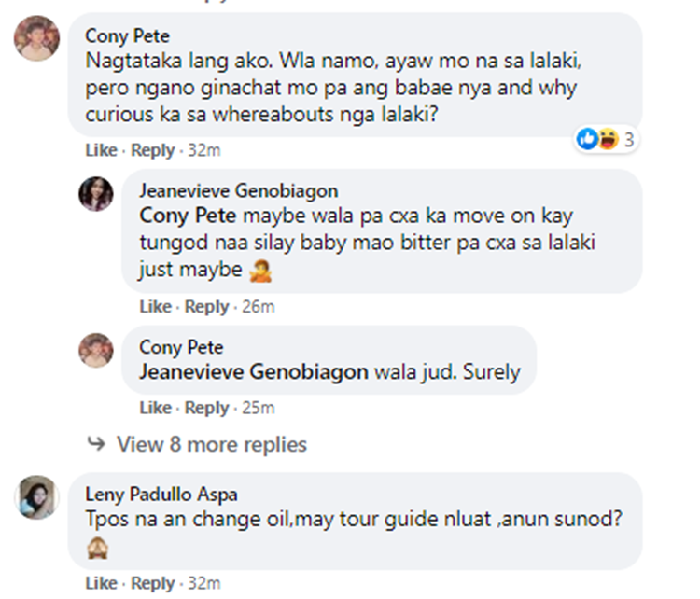The height and width of the screenshot is (599, 700).
Task: Open Jeanevieve Genobiagon's profile picture
Action: 96,193
